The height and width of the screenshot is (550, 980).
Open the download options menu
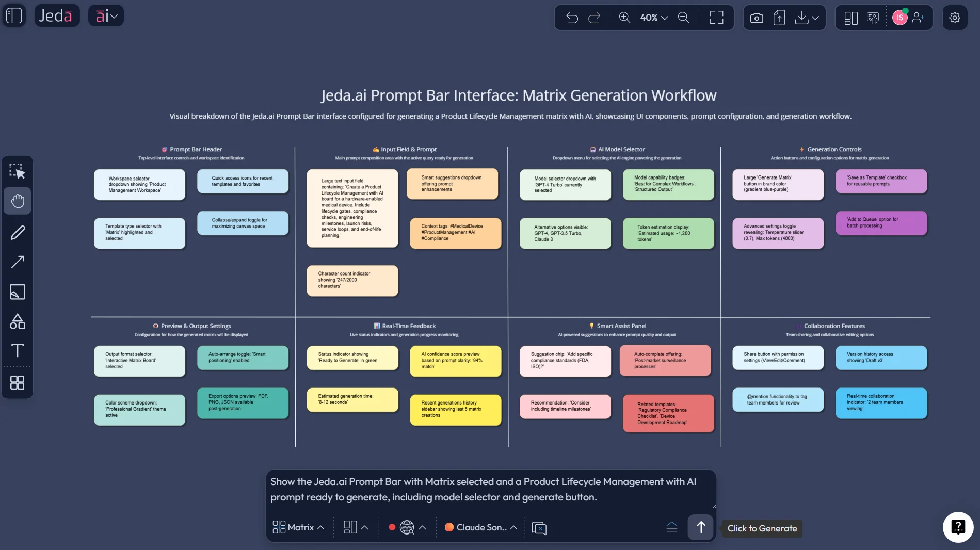click(807, 18)
